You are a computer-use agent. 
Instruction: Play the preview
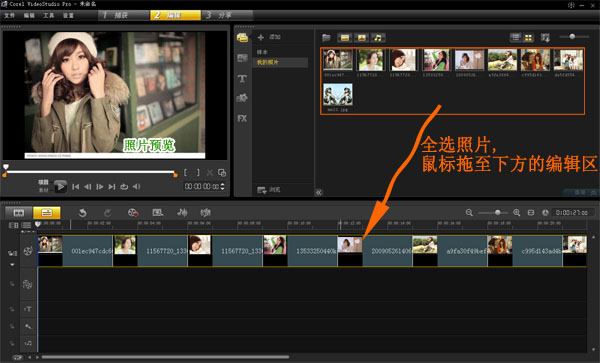tap(60, 187)
